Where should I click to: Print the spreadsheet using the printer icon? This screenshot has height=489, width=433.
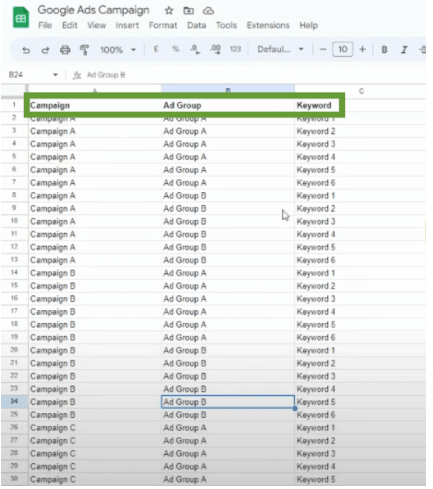click(x=65, y=50)
